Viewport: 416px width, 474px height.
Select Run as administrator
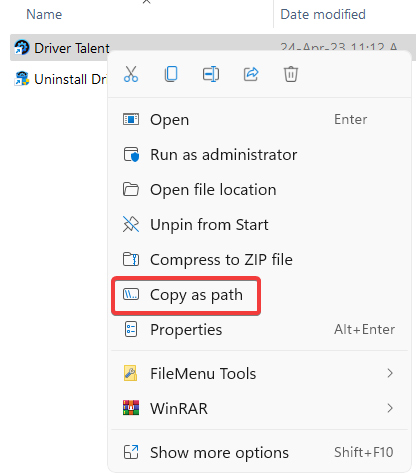click(259, 155)
